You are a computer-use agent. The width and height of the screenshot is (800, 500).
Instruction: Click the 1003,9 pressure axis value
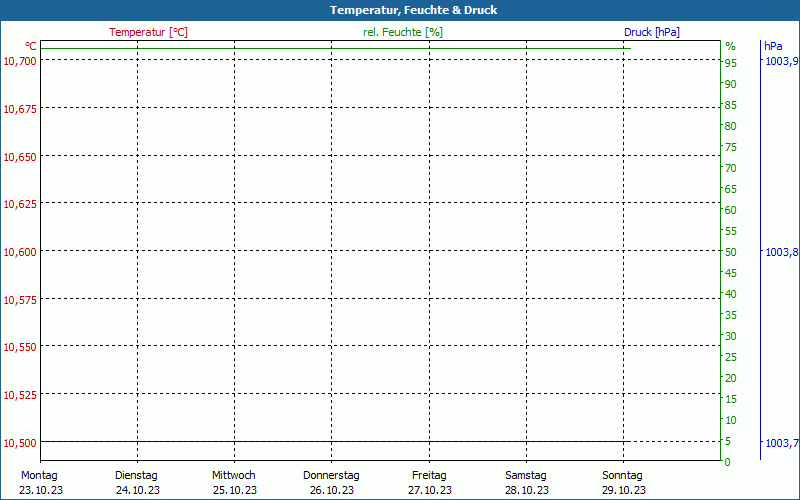[781, 61]
